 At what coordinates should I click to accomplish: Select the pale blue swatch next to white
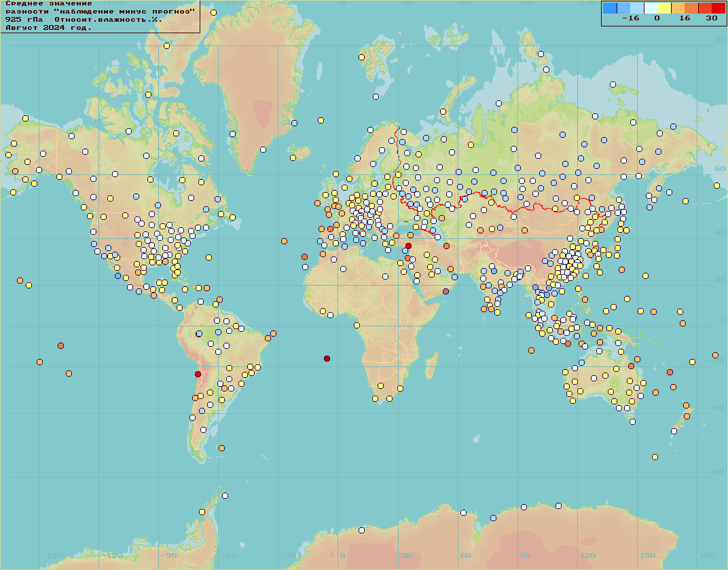pos(637,8)
